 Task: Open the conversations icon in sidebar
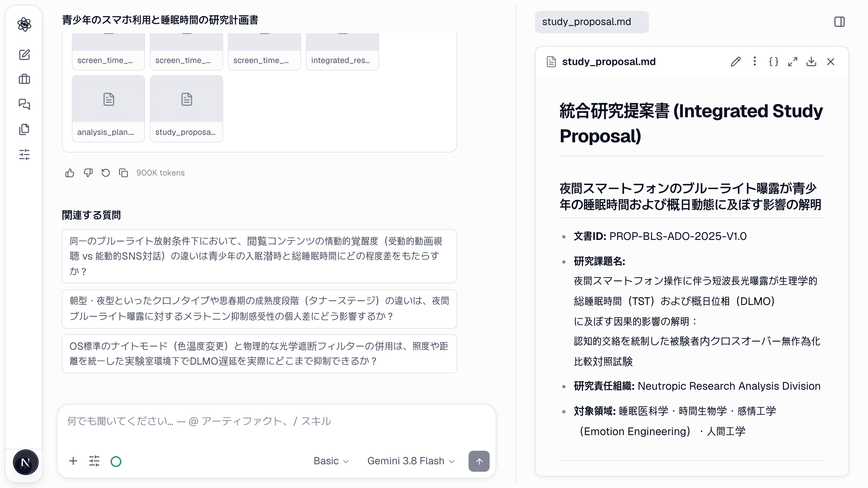tap(24, 104)
